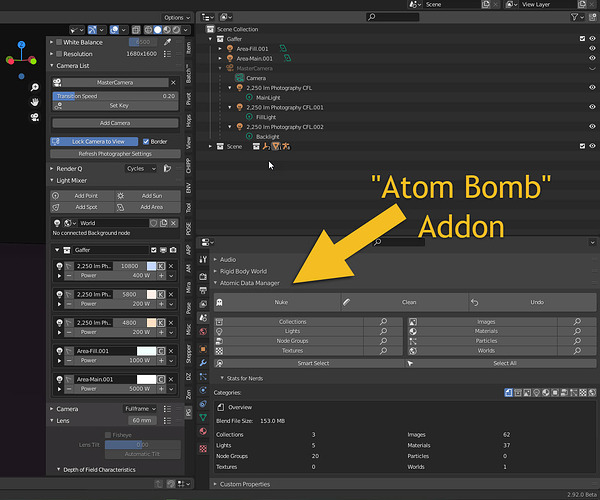
Task: Open the Material properties tab
Action: coord(203,431)
